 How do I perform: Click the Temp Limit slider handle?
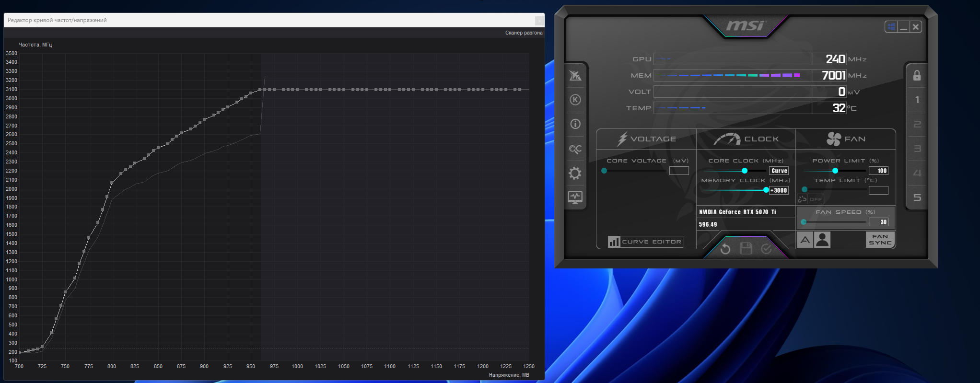pos(805,190)
